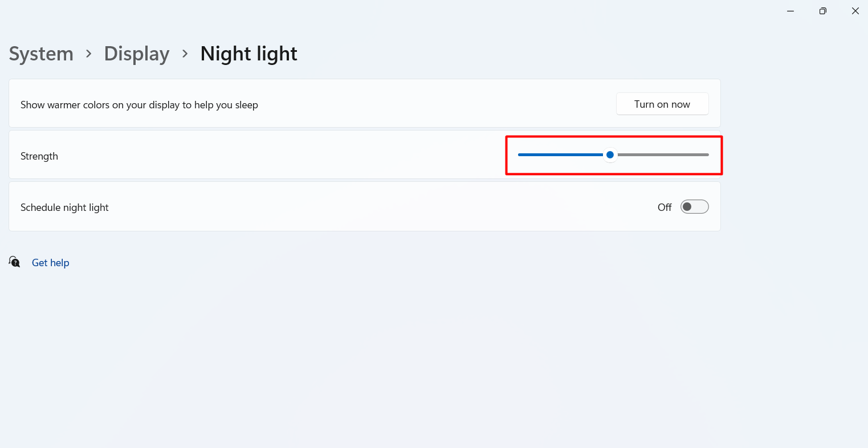Click the Get help headset icon
The image size is (868, 448).
point(14,262)
